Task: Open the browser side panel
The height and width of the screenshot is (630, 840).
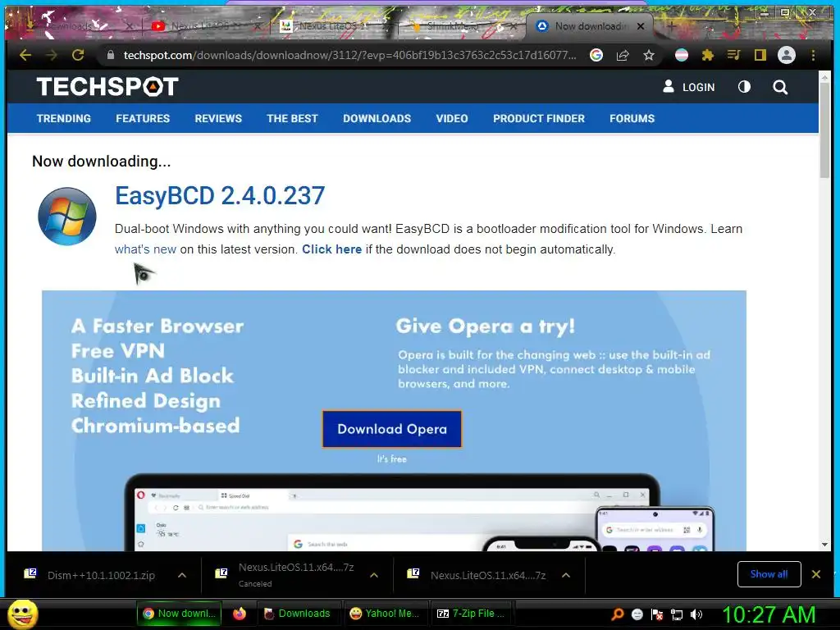Action: tap(760, 55)
